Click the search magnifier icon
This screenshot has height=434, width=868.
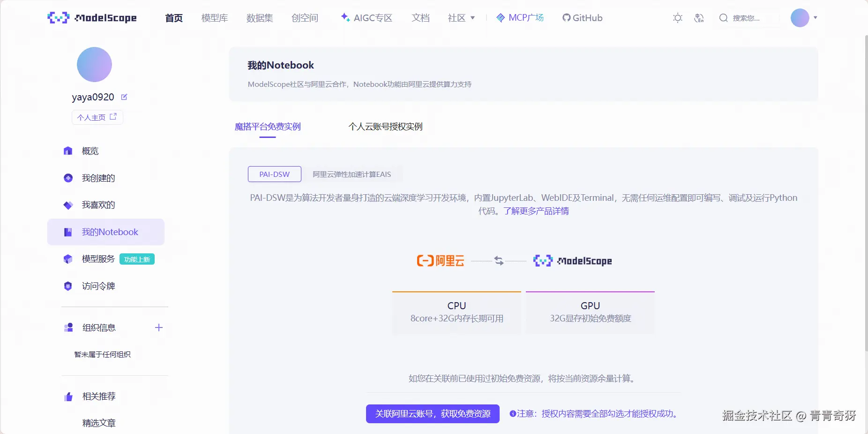pyautogui.click(x=723, y=18)
